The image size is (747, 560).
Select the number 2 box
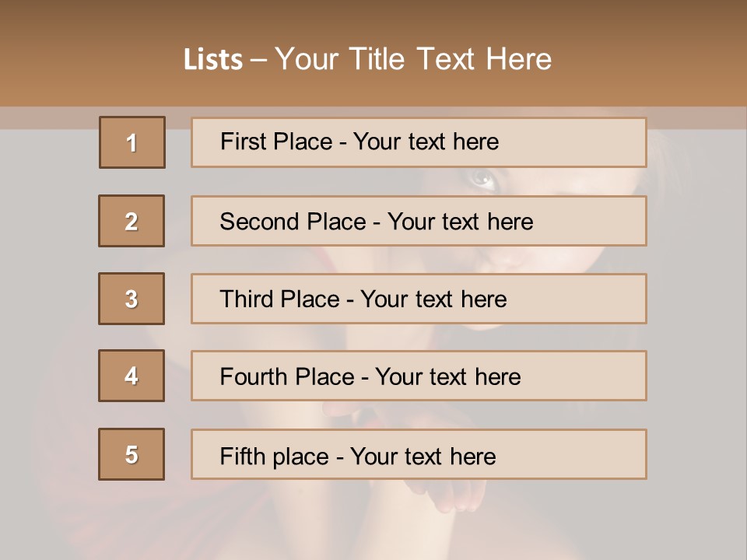[132, 221]
